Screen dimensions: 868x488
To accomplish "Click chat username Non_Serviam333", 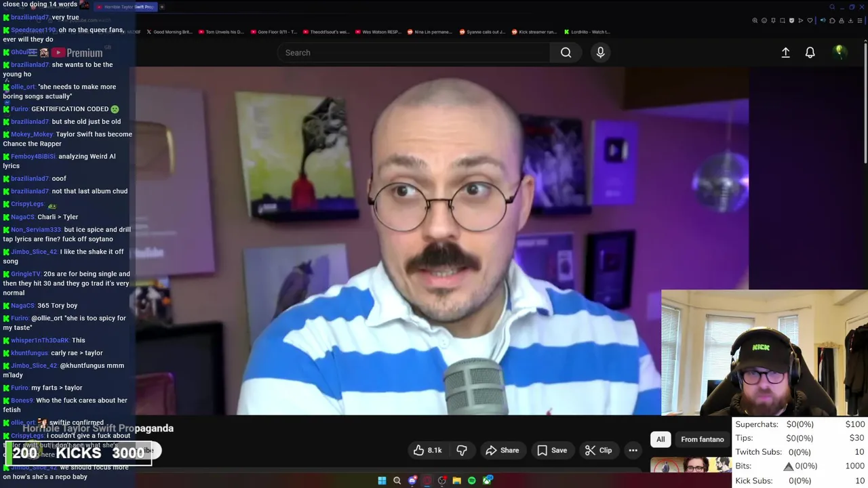I will (x=36, y=230).
